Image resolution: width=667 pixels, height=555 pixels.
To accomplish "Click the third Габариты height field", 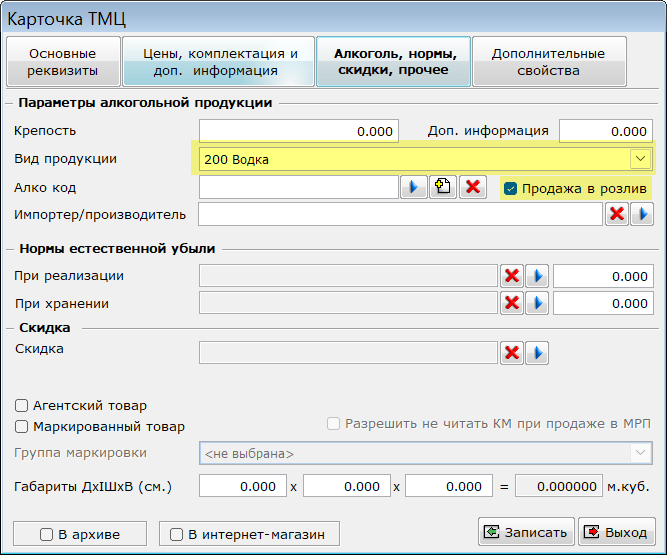I will [449, 486].
